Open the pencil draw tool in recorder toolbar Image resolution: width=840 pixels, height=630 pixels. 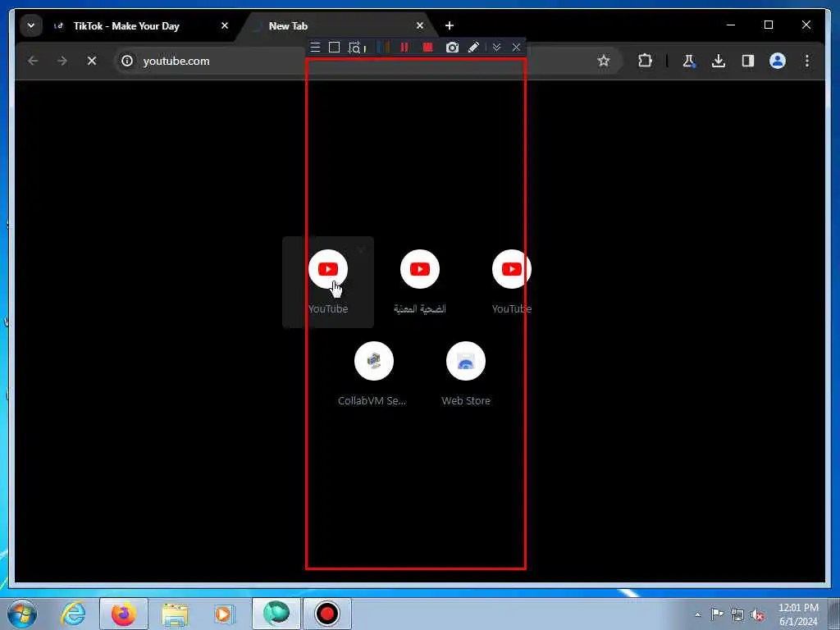473,47
